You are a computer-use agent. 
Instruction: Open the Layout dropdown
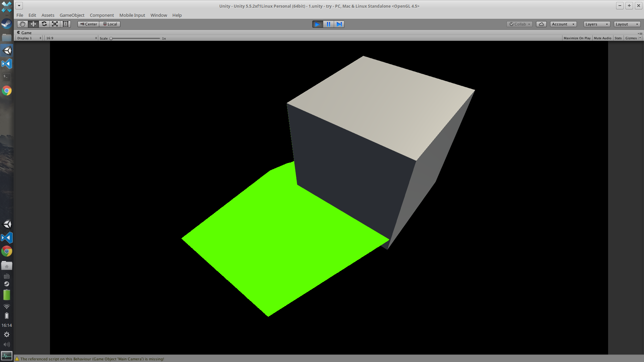627,24
